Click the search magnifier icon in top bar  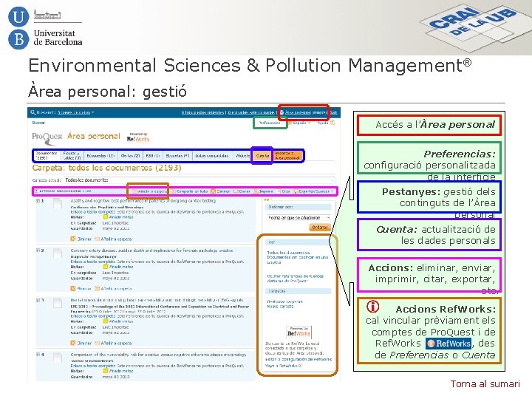(x=33, y=112)
